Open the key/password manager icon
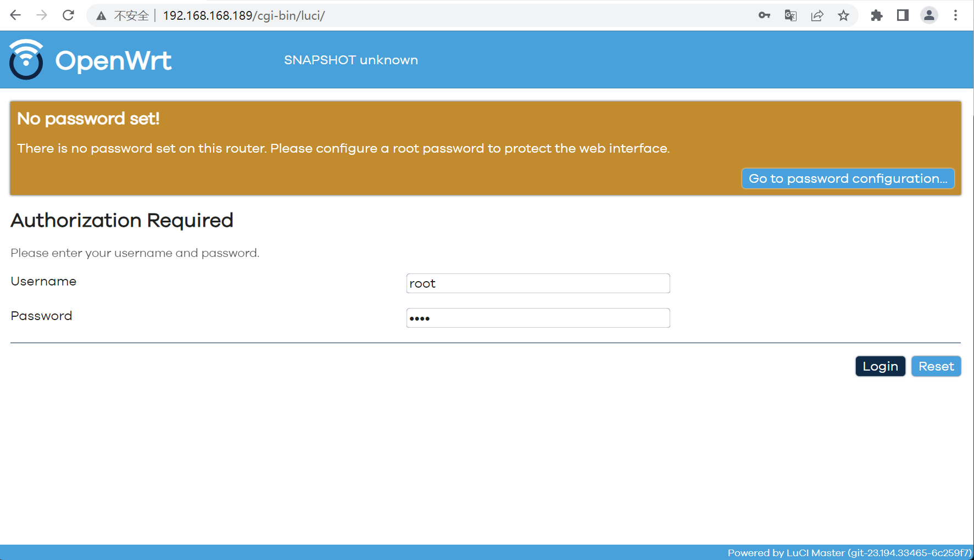974x560 pixels. [x=764, y=15]
